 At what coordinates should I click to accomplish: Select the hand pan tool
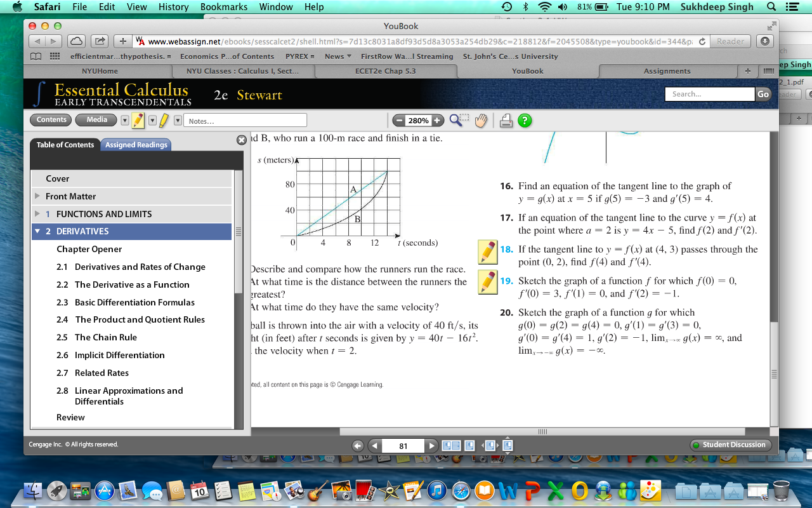pos(481,120)
